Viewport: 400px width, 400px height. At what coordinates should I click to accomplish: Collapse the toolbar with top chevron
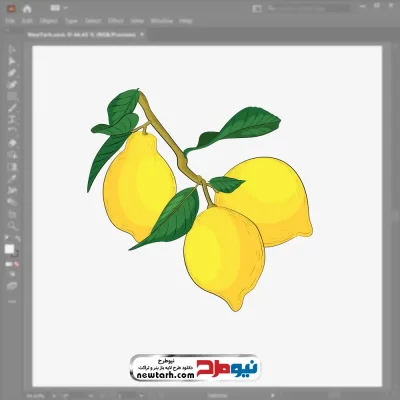pos(8,30)
